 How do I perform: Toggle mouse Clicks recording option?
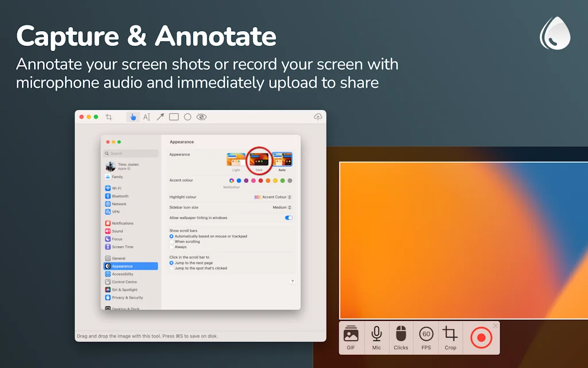point(401,338)
